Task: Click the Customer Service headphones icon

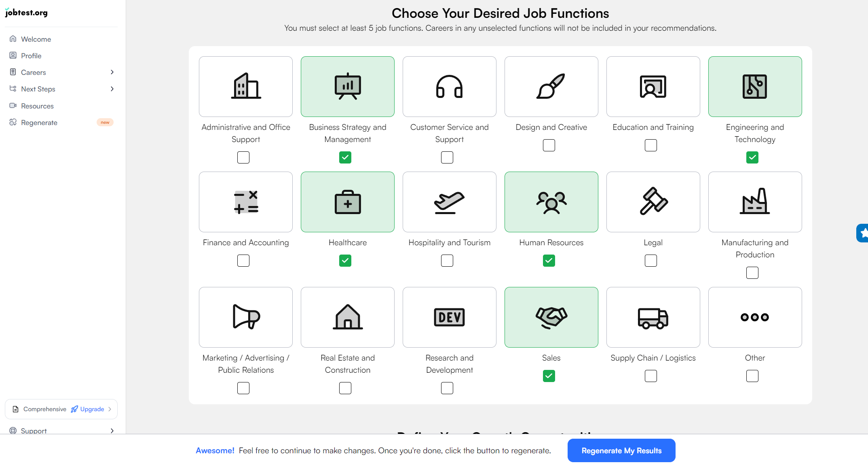Action: point(449,86)
